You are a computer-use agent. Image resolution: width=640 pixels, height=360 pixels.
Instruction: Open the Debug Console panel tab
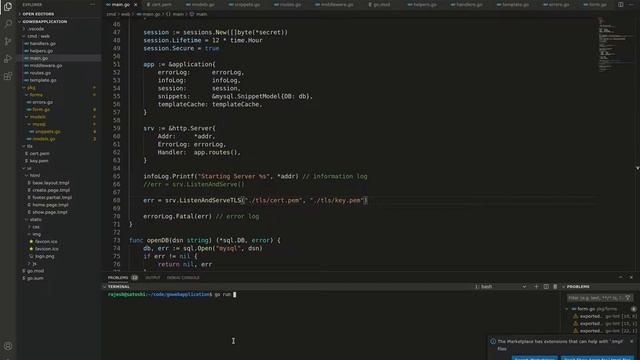click(183, 278)
